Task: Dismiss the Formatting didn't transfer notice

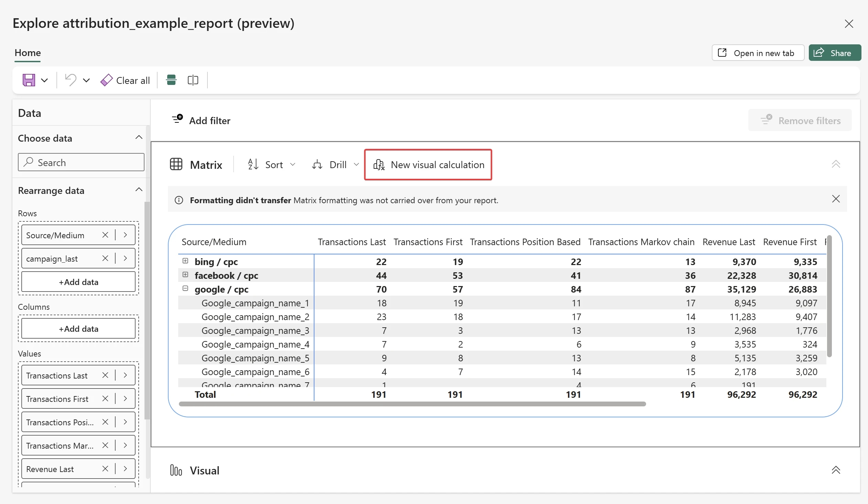Action: pos(836,199)
